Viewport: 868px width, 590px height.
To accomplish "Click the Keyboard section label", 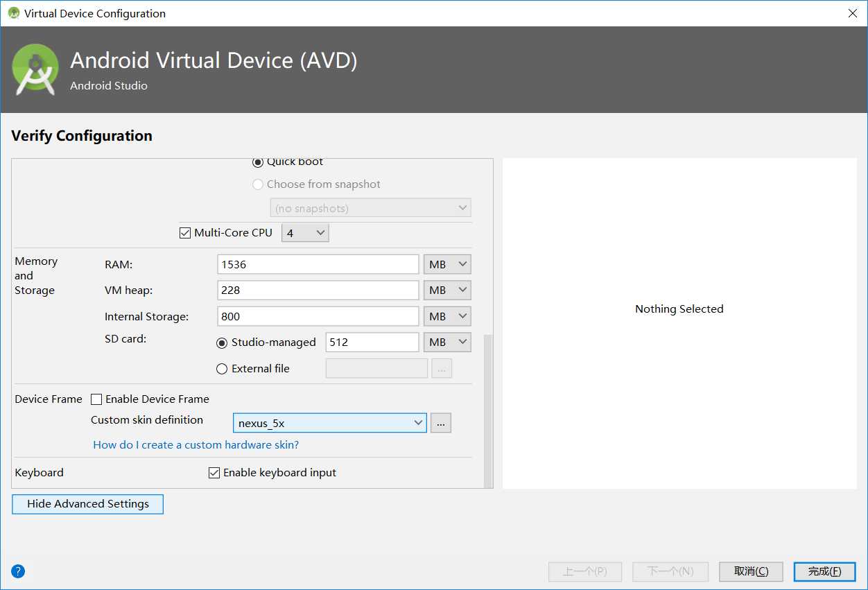I will [x=39, y=473].
